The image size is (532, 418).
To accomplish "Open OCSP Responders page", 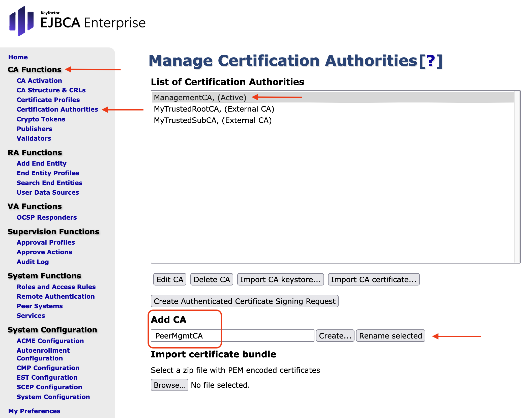I will pos(47,217).
